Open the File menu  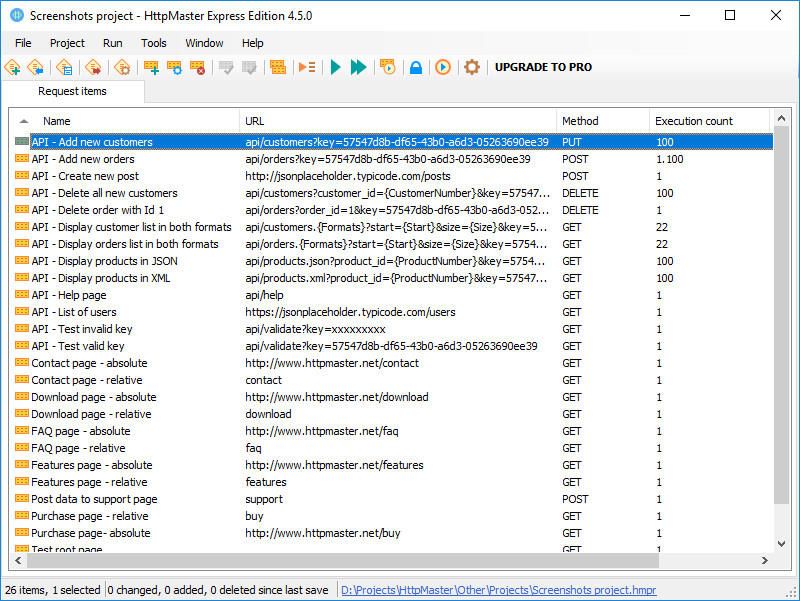[x=23, y=43]
